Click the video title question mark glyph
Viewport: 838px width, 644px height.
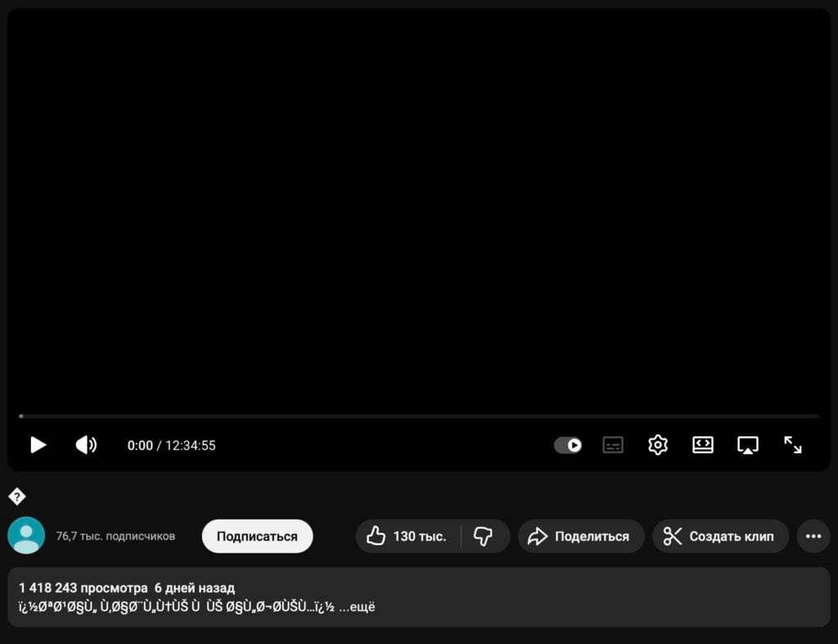[17, 497]
